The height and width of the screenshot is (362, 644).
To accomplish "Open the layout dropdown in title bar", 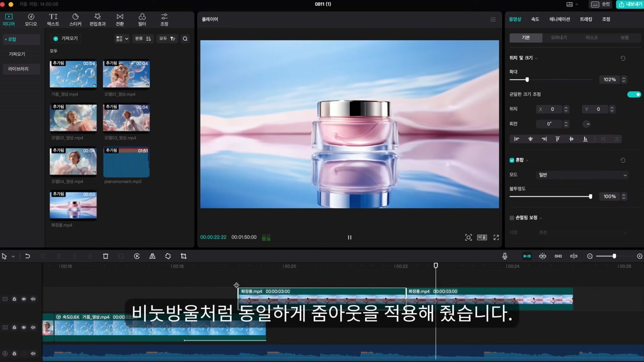I will click(x=572, y=4).
